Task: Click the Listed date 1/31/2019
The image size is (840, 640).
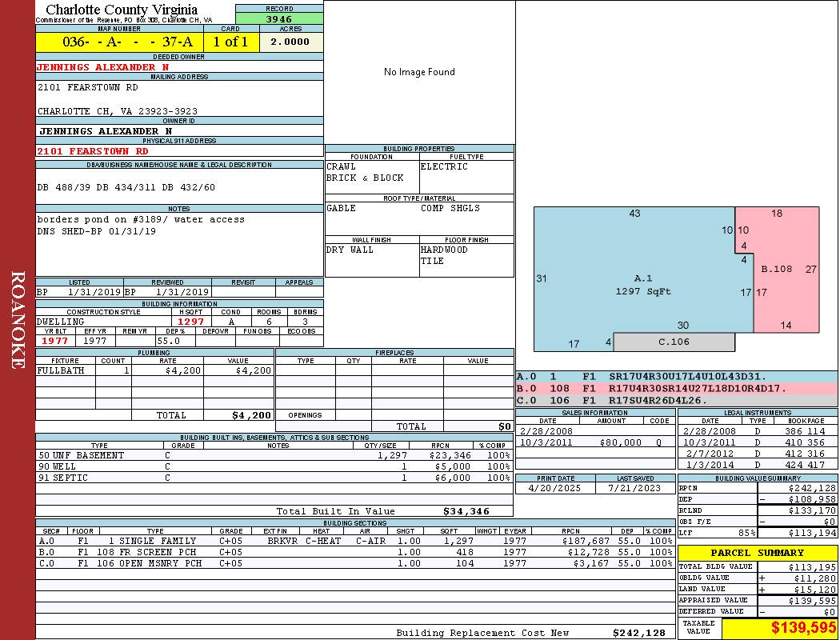Action: (x=94, y=293)
